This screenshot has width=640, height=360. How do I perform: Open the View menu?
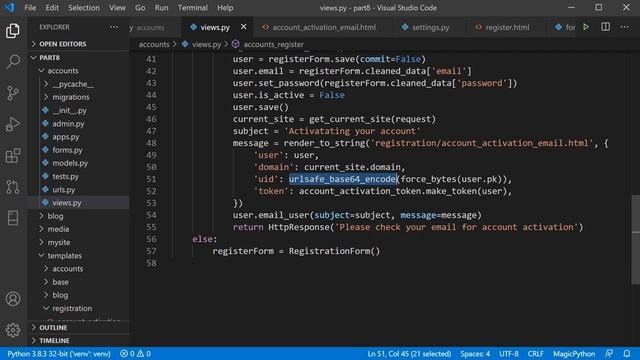coord(117,7)
